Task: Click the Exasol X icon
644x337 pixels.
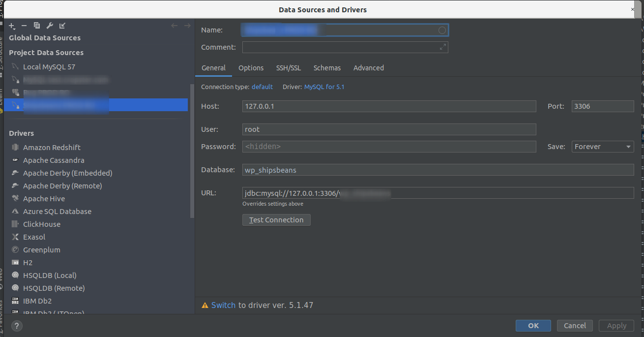Action: pyautogui.click(x=15, y=237)
